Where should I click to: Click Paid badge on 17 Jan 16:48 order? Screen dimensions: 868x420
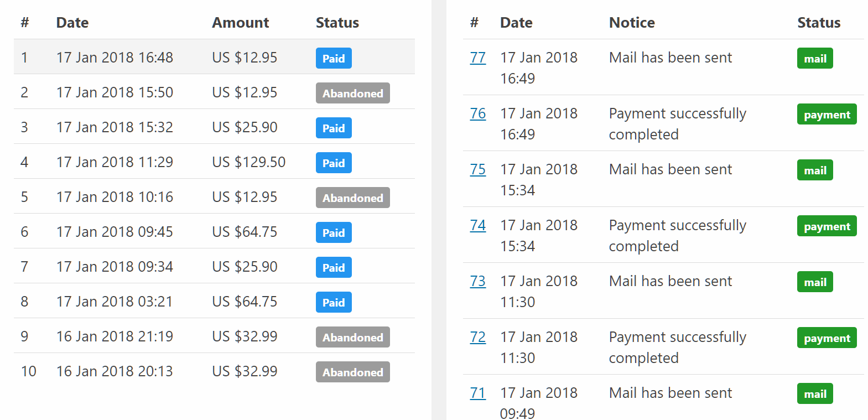334,58
